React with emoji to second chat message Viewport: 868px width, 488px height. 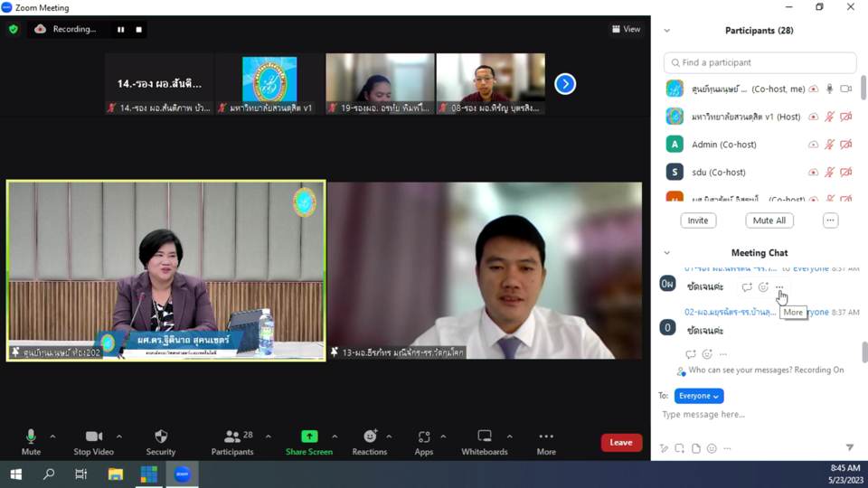707,354
